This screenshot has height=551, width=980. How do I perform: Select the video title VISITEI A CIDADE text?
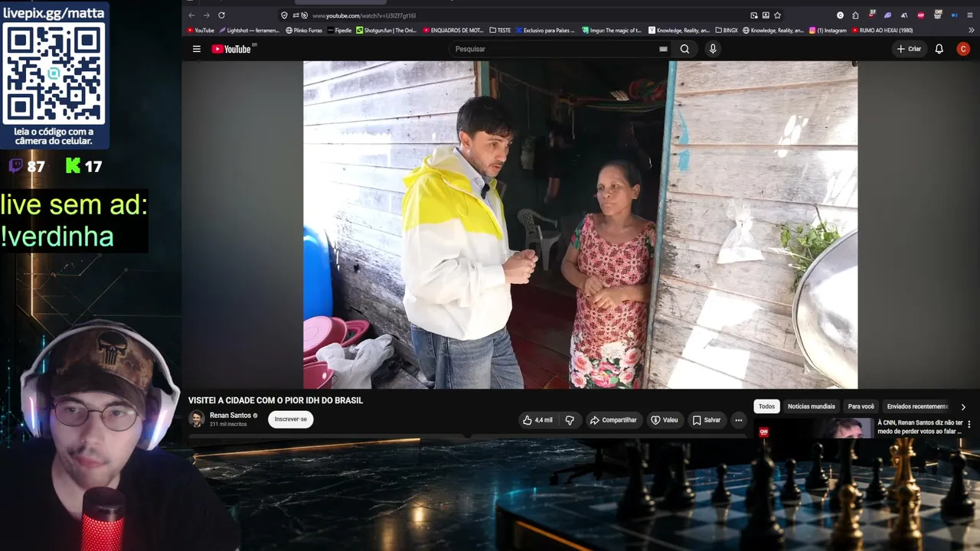click(x=276, y=400)
